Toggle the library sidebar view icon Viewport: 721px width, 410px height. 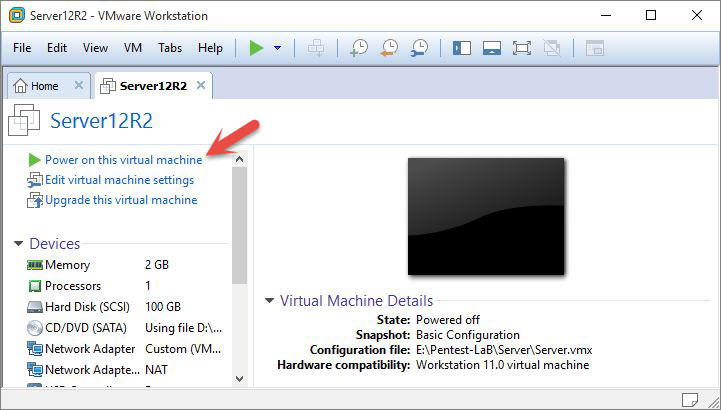point(461,48)
